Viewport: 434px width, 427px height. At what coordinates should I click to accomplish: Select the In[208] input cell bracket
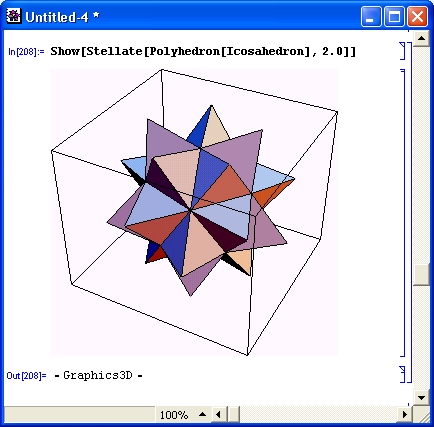coord(403,51)
